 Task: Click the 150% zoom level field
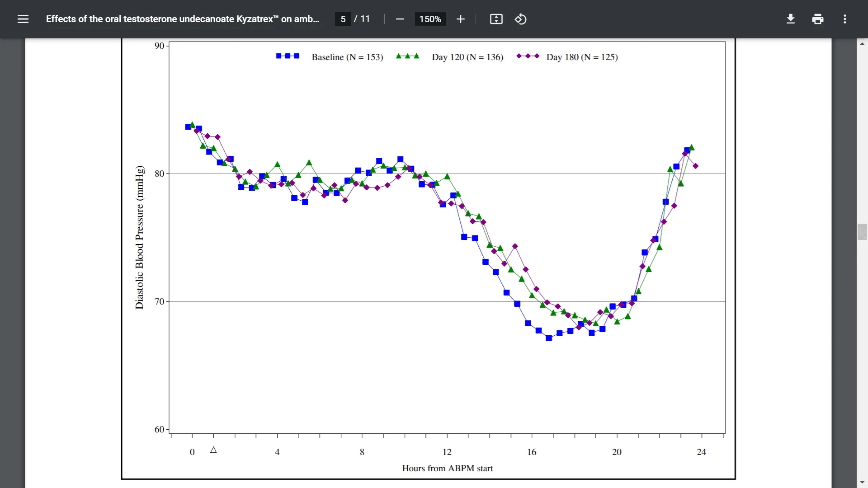(430, 19)
